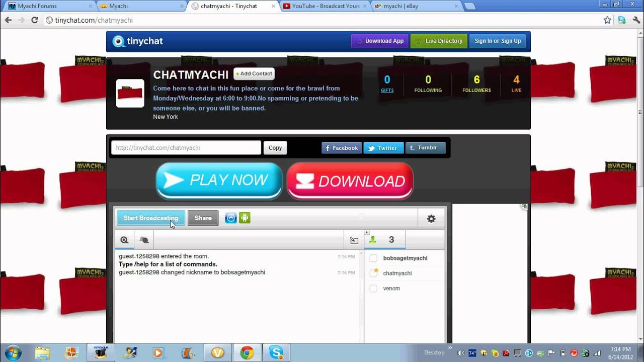This screenshot has height=362, width=644.
Task: Switch to the Myachi Forums tab
Action: tap(50, 6)
